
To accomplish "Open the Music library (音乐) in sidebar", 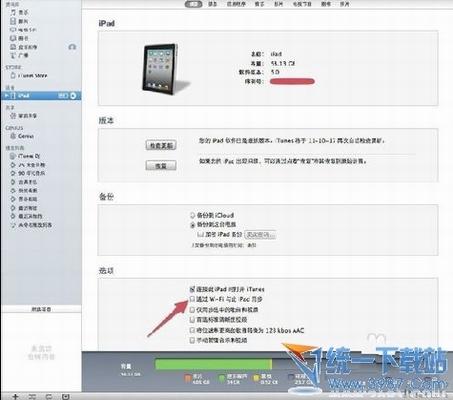I will [x=23, y=12].
